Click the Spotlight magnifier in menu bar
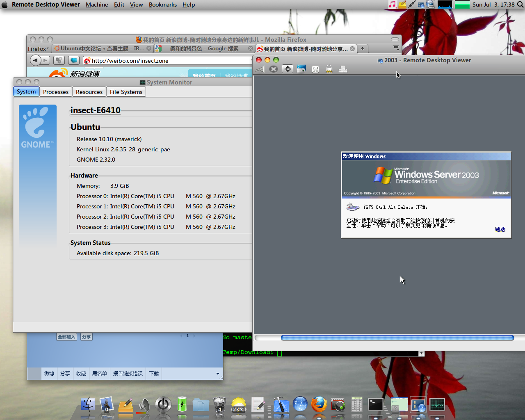The height and width of the screenshot is (420, 525). [520, 5]
